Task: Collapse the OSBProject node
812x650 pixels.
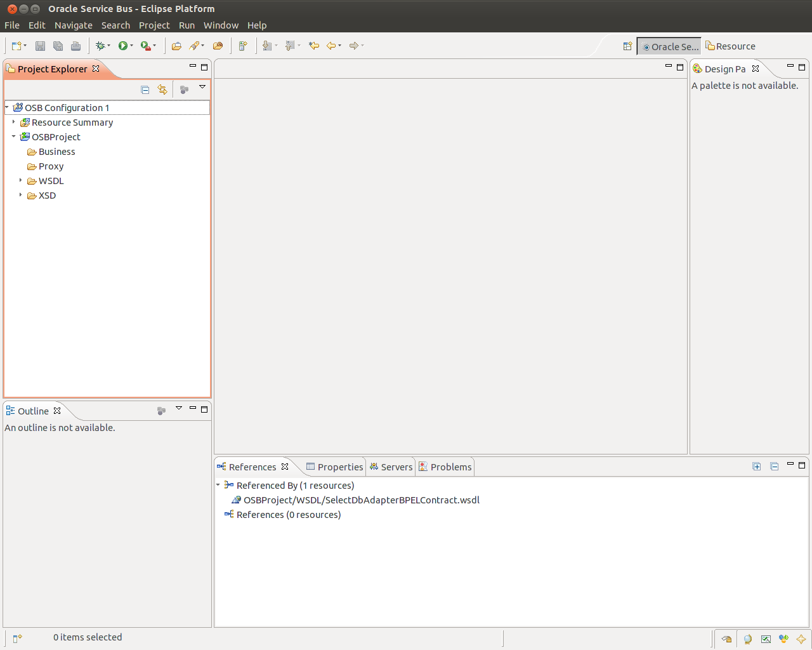Action: pos(13,136)
